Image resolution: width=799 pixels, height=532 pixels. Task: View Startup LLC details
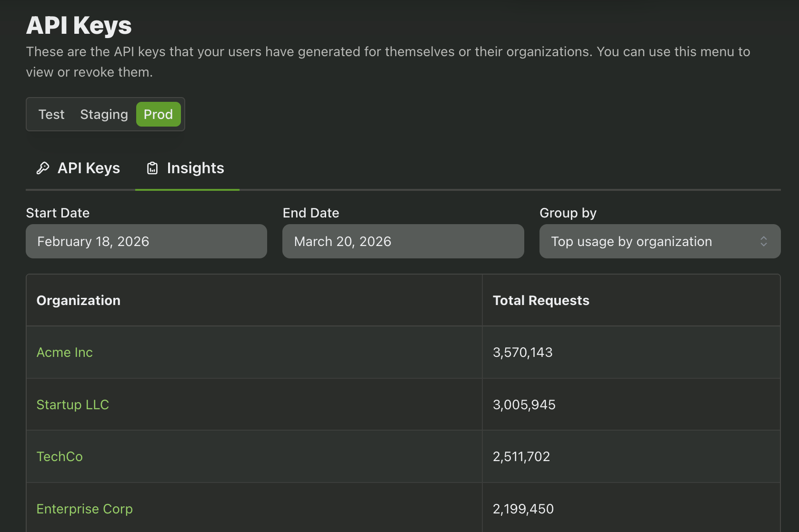[72, 404]
